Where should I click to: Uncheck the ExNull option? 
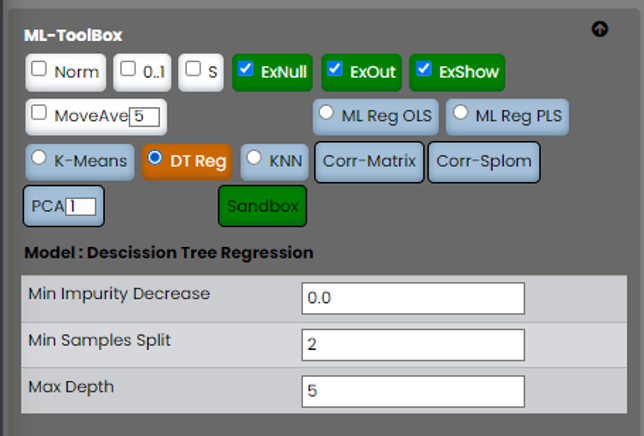(x=246, y=70)
